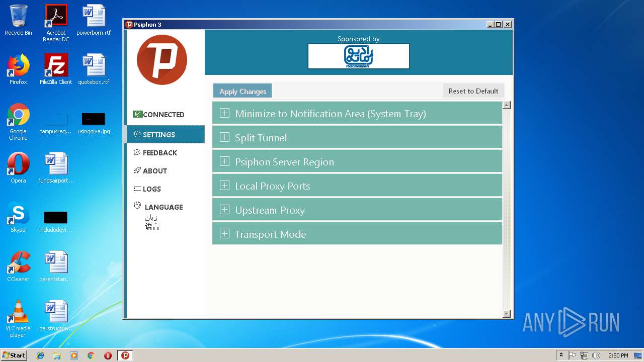Launch Acrobat Reader DC shortcut
Viewport: 644px width, 362px height.
coord(56,23)
